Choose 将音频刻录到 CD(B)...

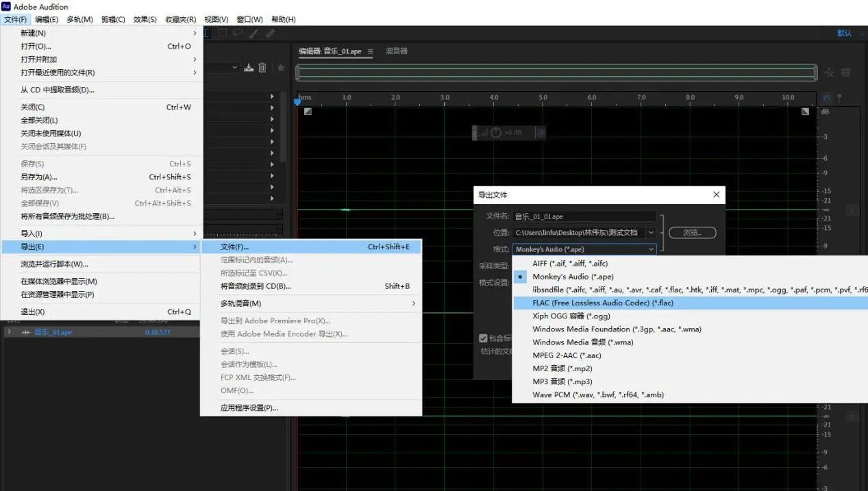(311, 286)
